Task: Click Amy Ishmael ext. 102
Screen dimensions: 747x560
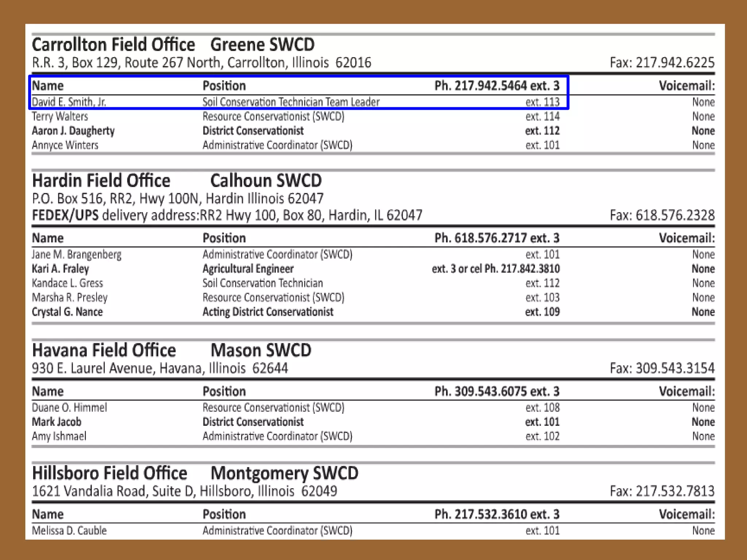Action: coord(542,436)
